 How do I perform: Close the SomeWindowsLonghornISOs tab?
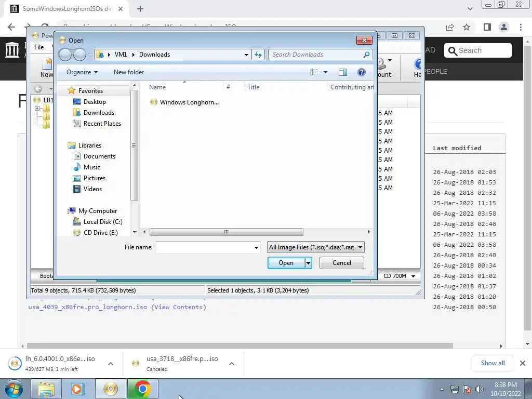pyautogui.click(x=121, y=9)
